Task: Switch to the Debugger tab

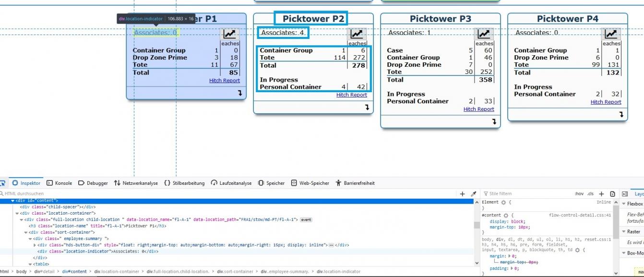Action: 93,183
